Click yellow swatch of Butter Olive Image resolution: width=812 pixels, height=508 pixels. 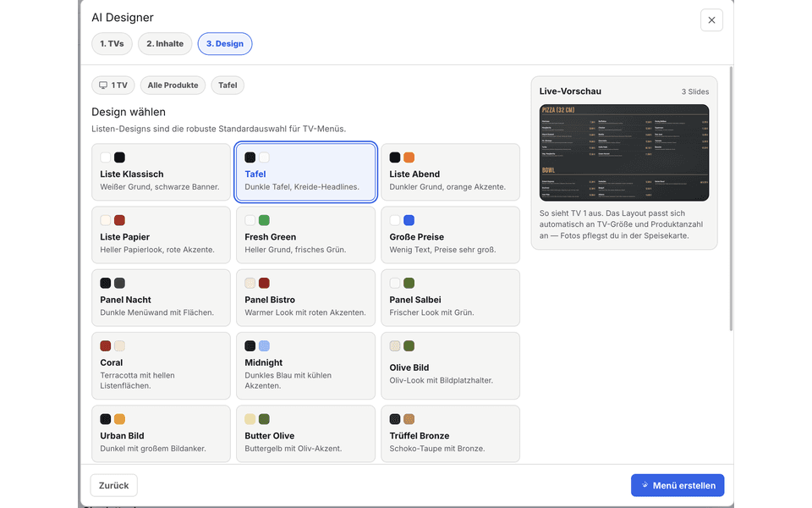tap(250, 419)
